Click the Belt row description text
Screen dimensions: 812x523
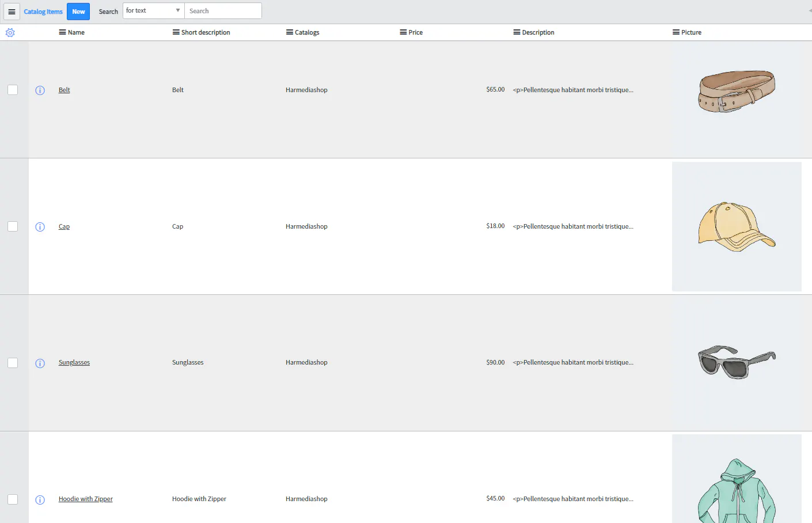pyautogui.click(x=573, y=90)
